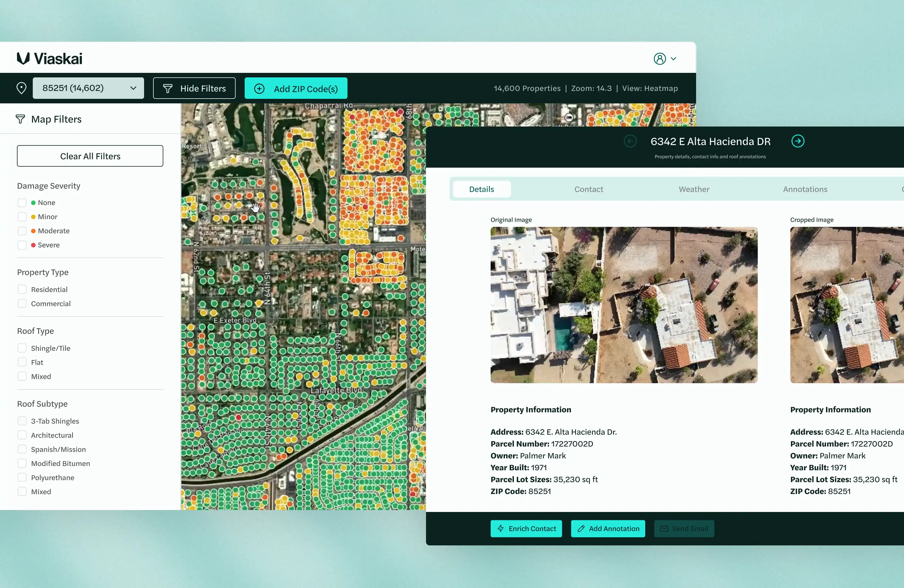
Task: Switch to the Contact tab
Action: point(588,189)
